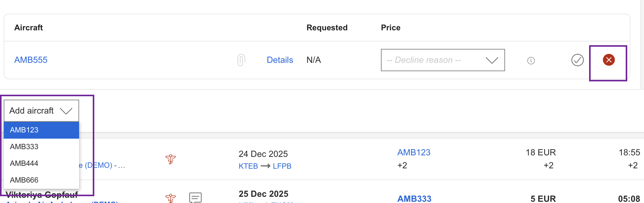Click the medical caduceus icon on 24 Dec row
Screen dimensions: 644x203
click(x=171, y=159)
